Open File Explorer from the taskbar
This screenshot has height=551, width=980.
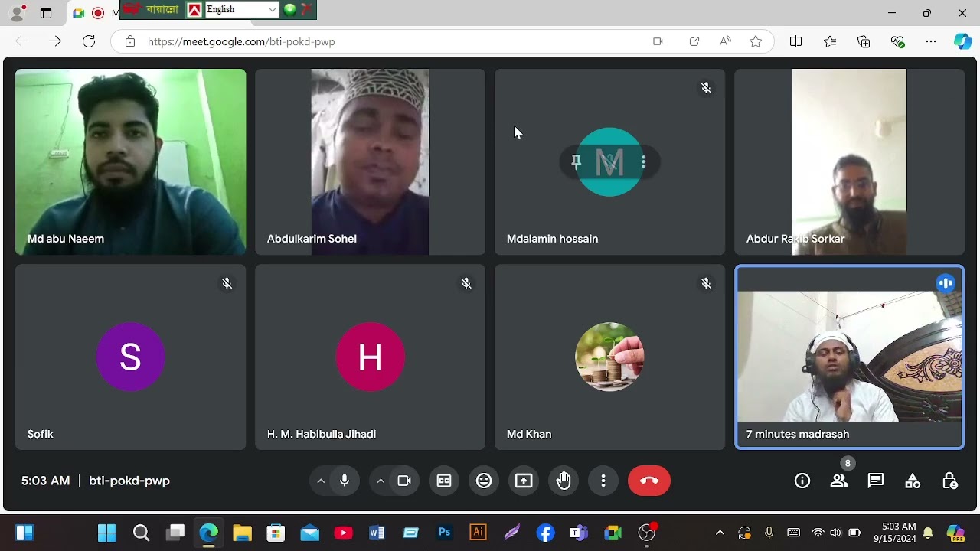pyautogui.click(x=242, y=533)
